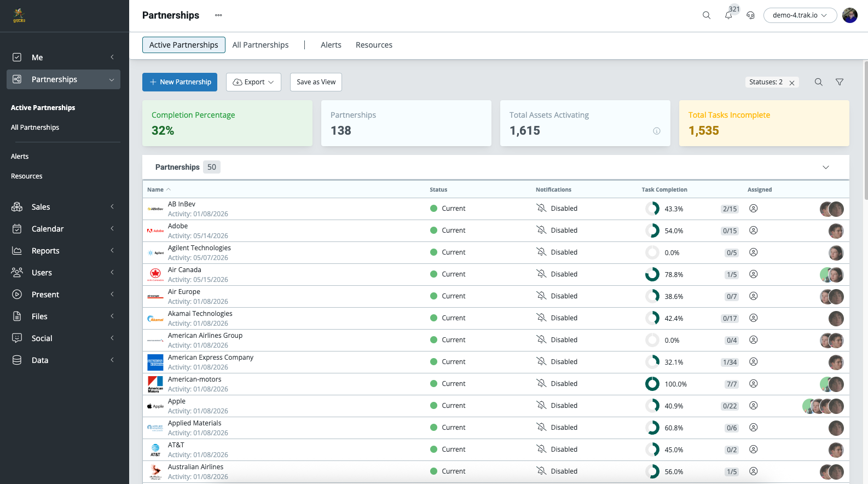868x484 pixels.
Task: Select All Partnerships in the sidebar
Action: 35,128
